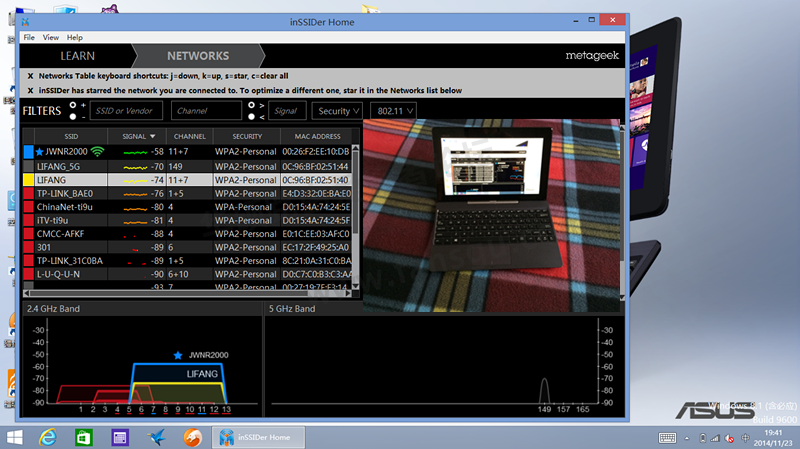
Task: Launch Internet Explorer from taskbar
Action: point(48,437)
